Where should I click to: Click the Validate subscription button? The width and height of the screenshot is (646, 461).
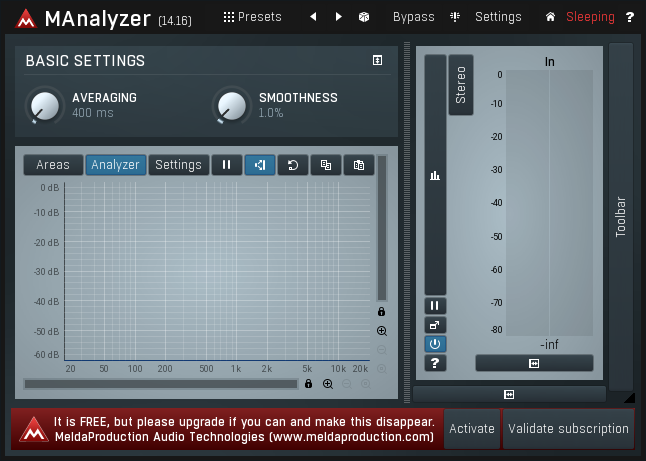coord(568,428)
